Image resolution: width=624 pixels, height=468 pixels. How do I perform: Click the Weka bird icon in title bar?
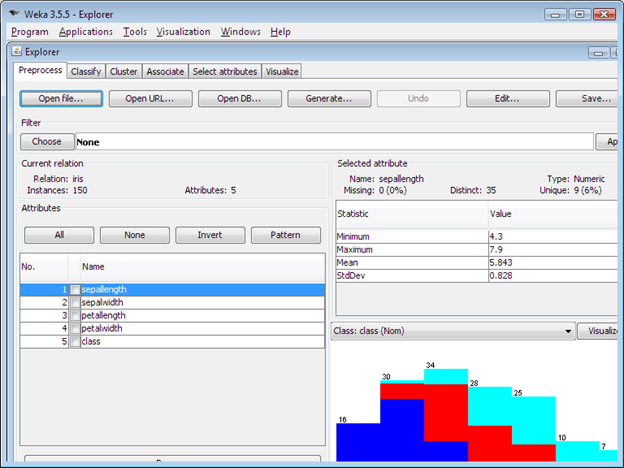[x=14, y=14]
